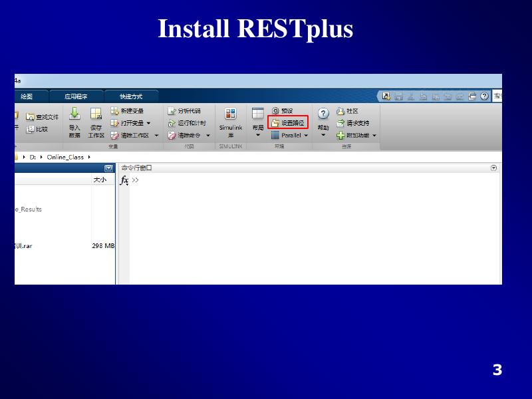This screenshot has height=399, width=532.
Task: Click the fx function browser icon
Action: pyautogui.click(x=124, y=180)
